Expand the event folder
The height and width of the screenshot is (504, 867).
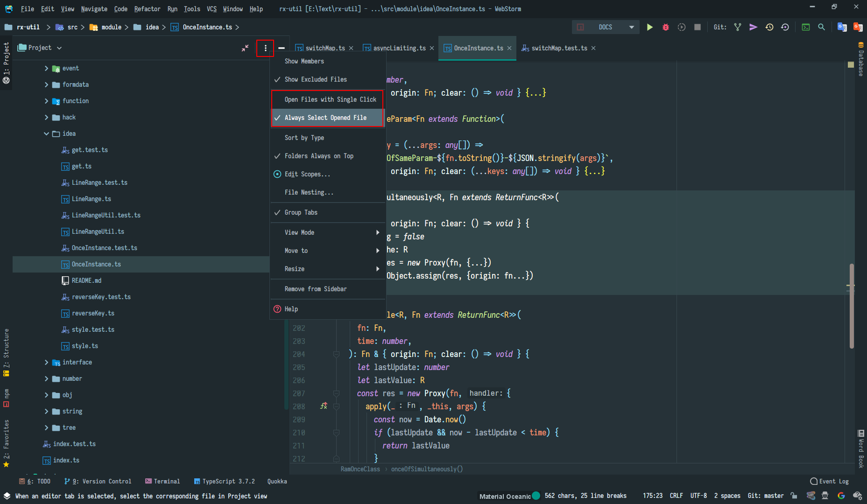46,68
